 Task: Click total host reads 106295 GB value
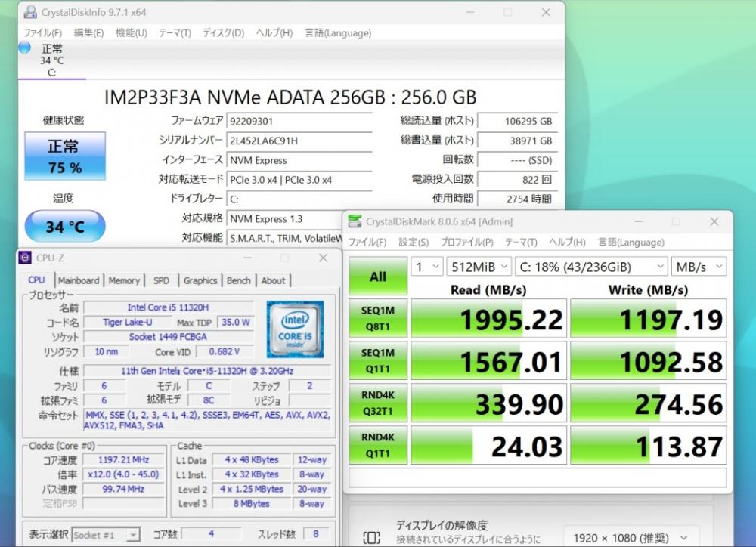tap(517, 121)
